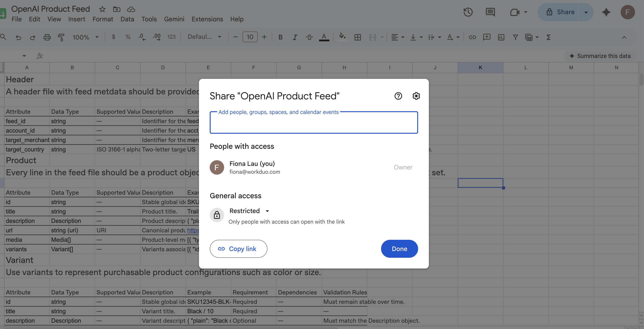Viewport: 644px width, 329px height.
Task: Open font family Default dropdown
Action: coord(204,37)
